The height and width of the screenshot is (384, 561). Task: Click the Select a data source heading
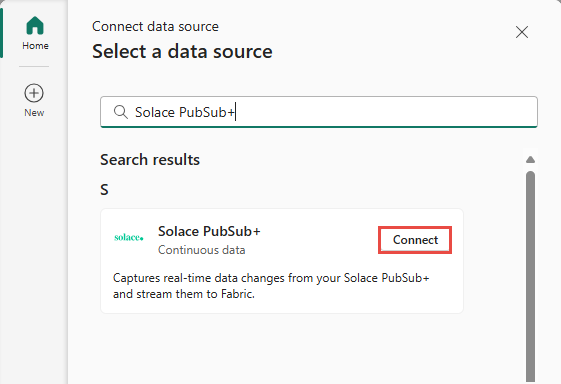click(182, 51)
